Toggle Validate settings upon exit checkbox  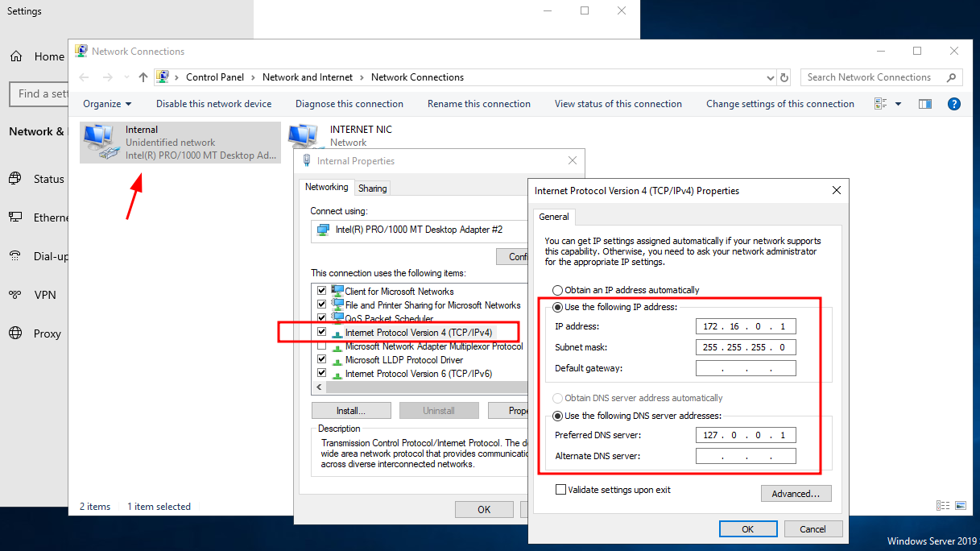pos(561,490)
